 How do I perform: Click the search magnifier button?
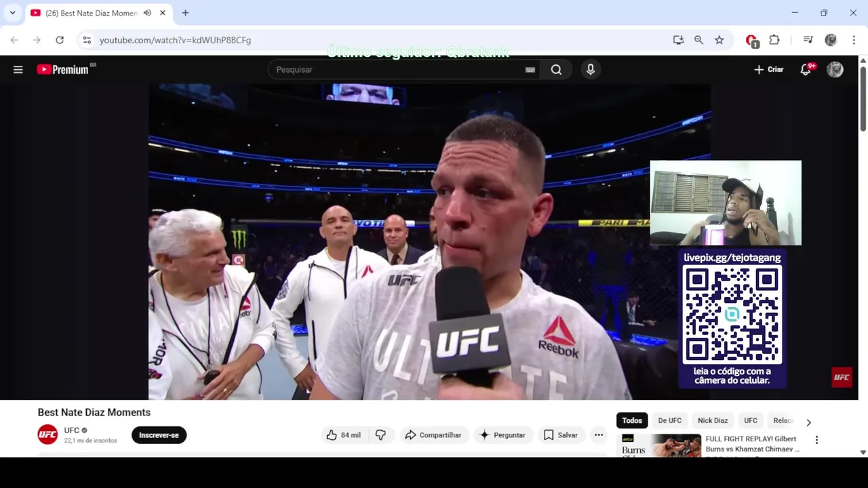pos(556,70)
